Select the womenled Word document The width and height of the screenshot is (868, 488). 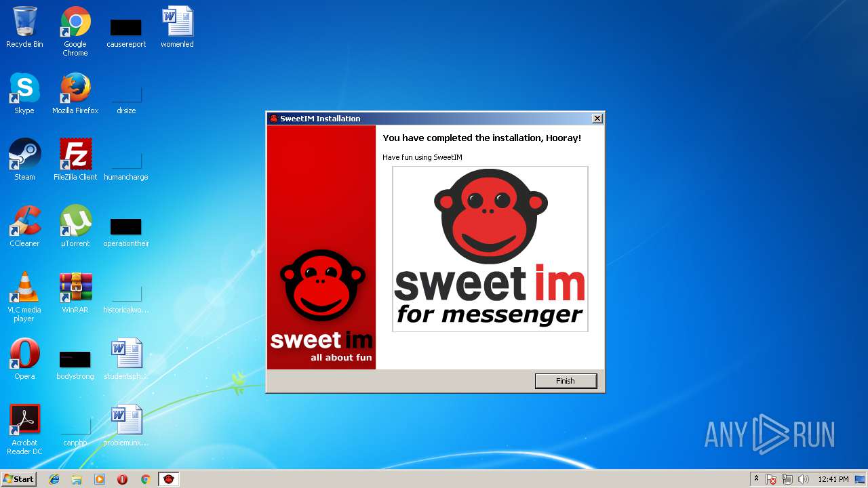point(177,27)
